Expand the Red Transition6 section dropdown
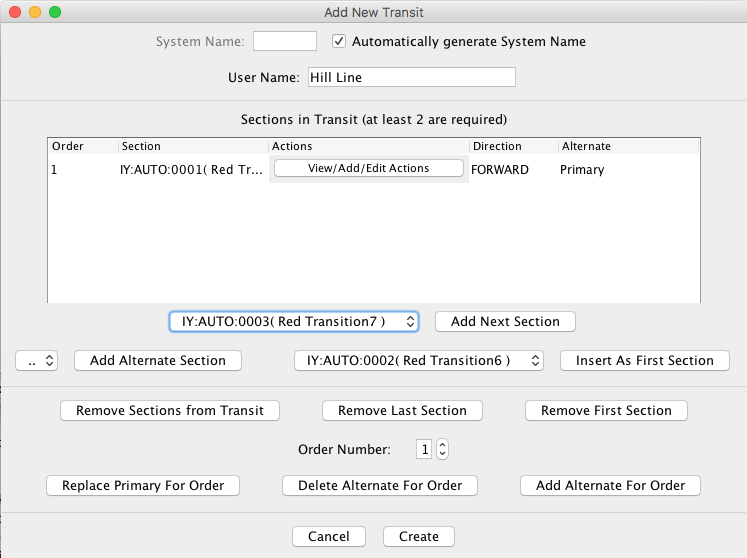747x558 pixels. (x=418, y=361)
